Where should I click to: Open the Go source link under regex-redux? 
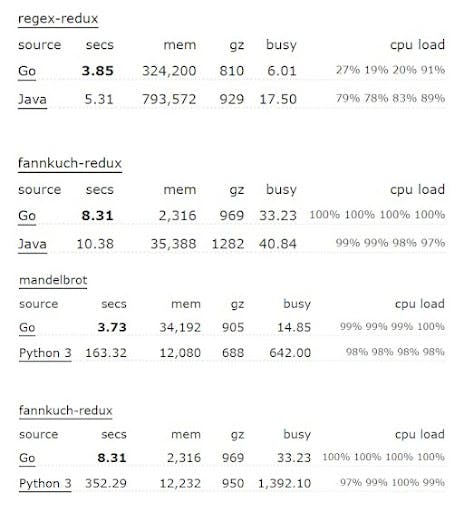[x=27, y=71]
